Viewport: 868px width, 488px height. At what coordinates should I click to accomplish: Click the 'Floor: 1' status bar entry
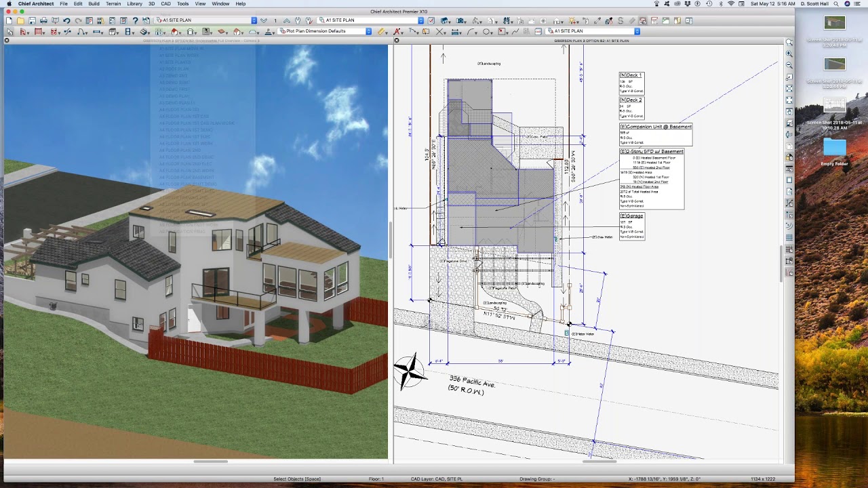click(x=376, y=479)
